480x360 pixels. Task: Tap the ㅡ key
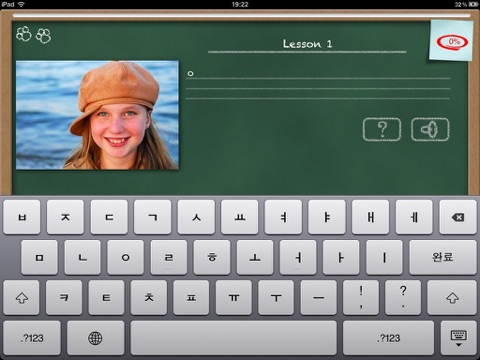(x=319, y=298)
